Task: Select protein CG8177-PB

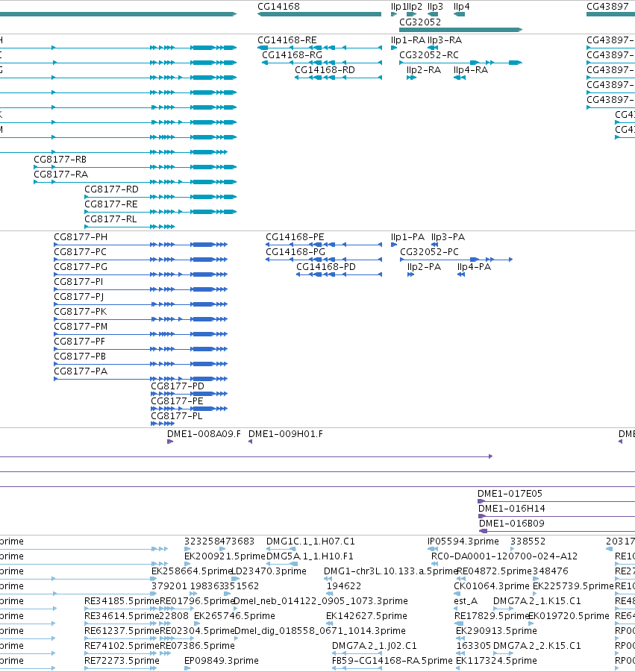Action: point(80,357)
